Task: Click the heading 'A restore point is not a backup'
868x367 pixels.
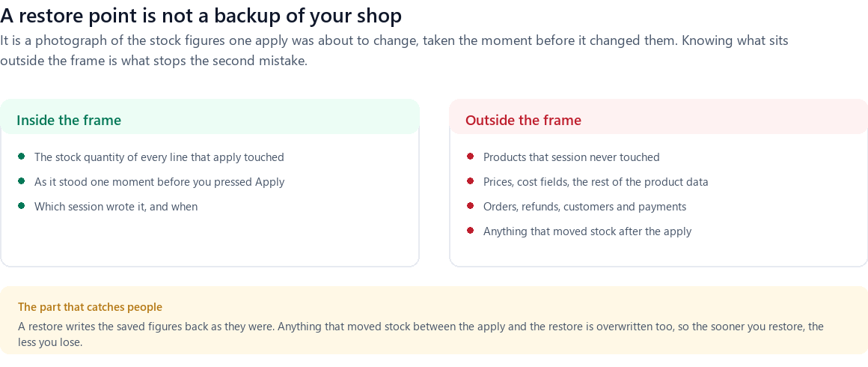Action: point(201,16)
